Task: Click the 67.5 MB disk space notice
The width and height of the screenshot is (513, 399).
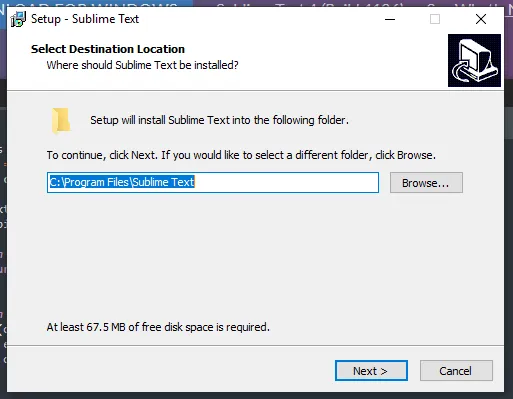Action: [x=158, y=327]
